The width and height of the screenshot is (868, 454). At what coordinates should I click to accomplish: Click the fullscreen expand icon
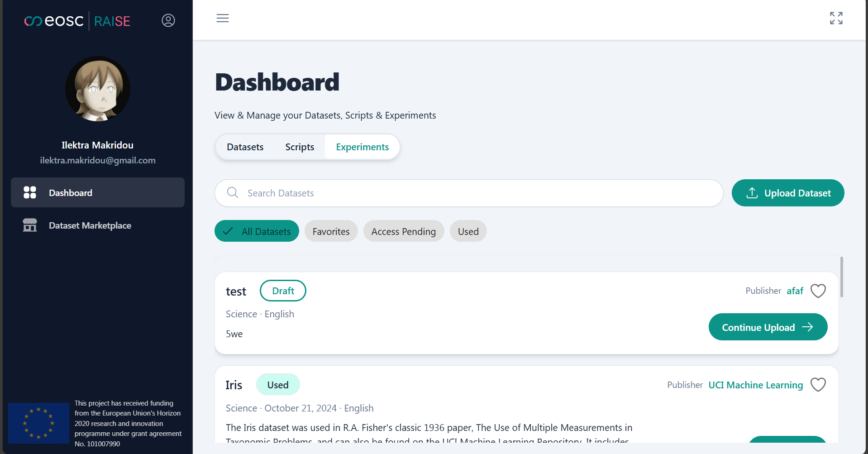[836, 18]
